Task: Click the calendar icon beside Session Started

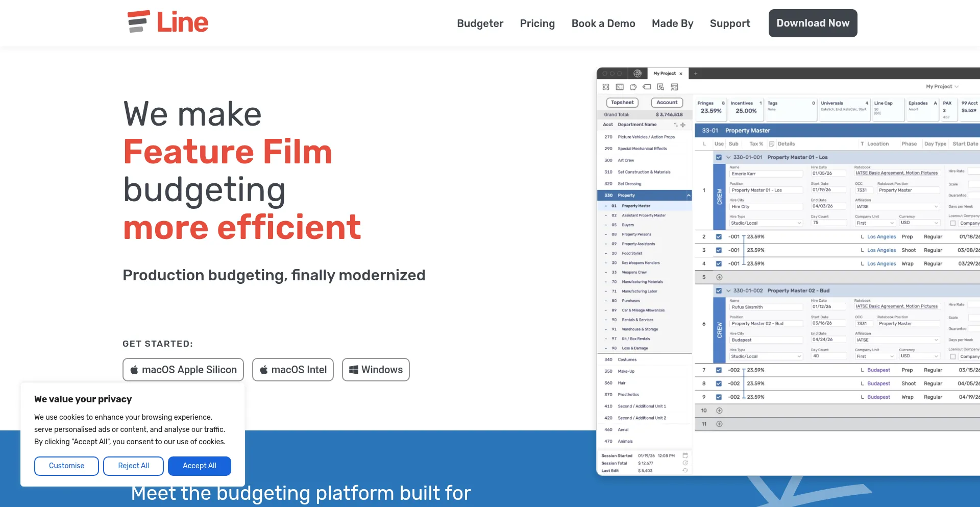Action: coord(685,455)
